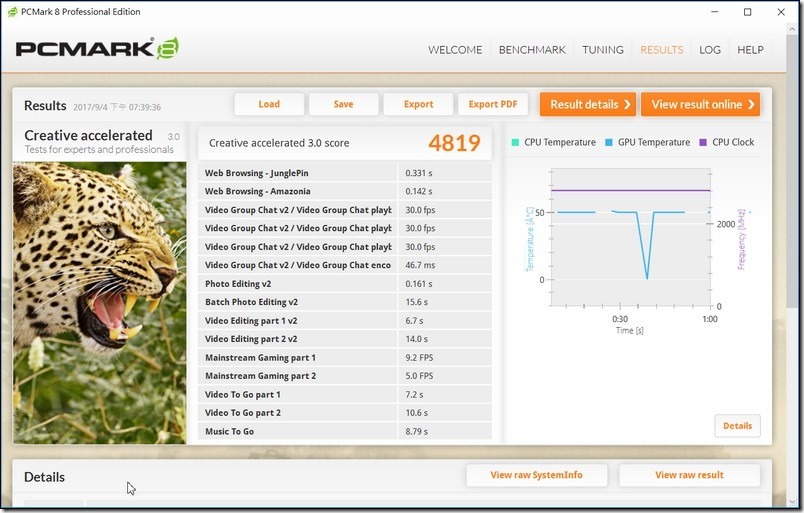Click the scroll down arrow
Image resolution: width=804 pixels, height=513 pixels.
pyautogui.click(x=792, y=501)
